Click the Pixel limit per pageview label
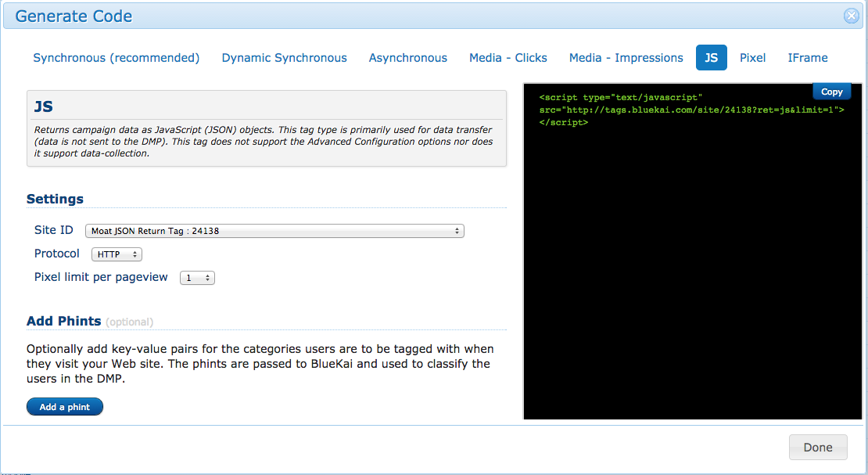Image resolution: width=868 pixels, height=475 pixels. pos(101,276)
